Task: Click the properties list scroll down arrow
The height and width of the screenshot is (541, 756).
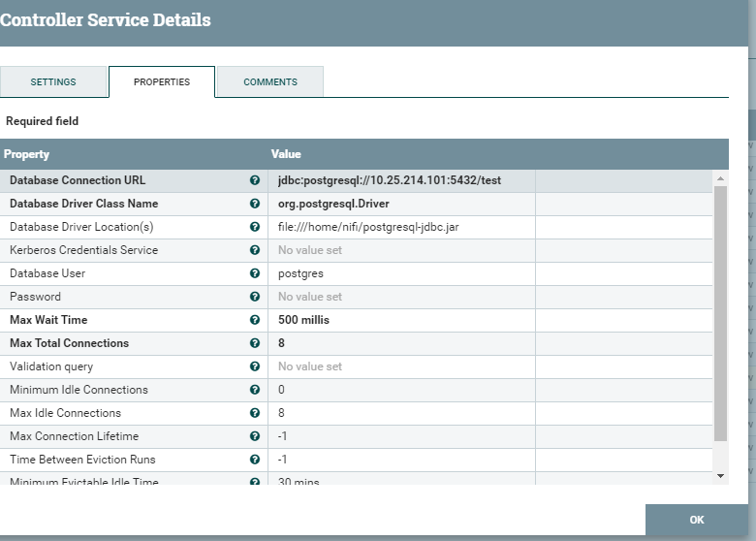Action: pos(720,476)
